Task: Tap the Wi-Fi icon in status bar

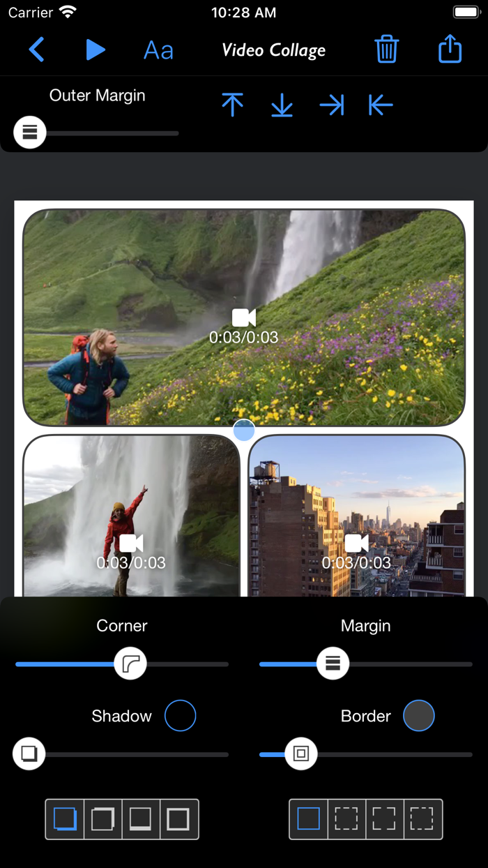Action: pyautogui.click(x=68, y=12)
